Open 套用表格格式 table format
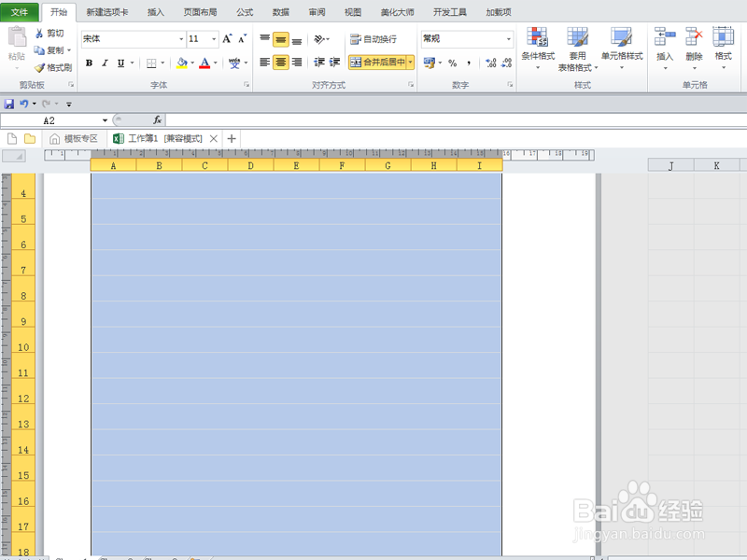This screenshot has height=560, width=747. pyautogui.click(x=577, y=49)
